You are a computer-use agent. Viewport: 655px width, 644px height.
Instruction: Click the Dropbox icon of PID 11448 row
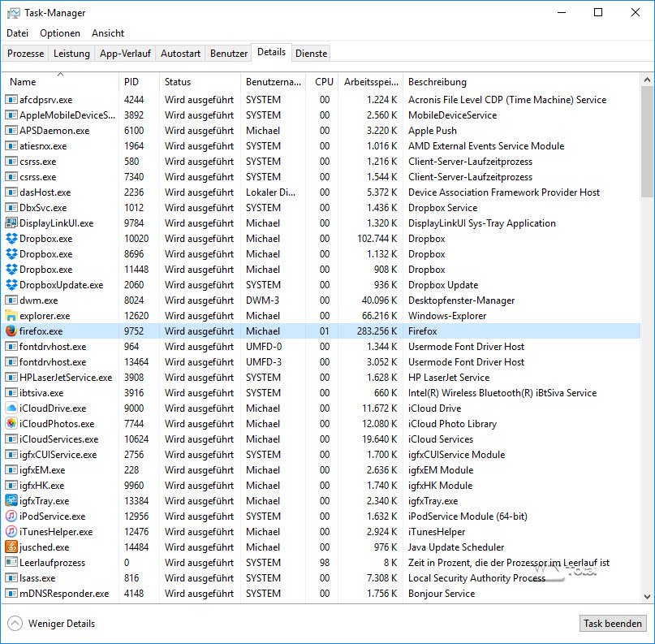coord(11,270)
